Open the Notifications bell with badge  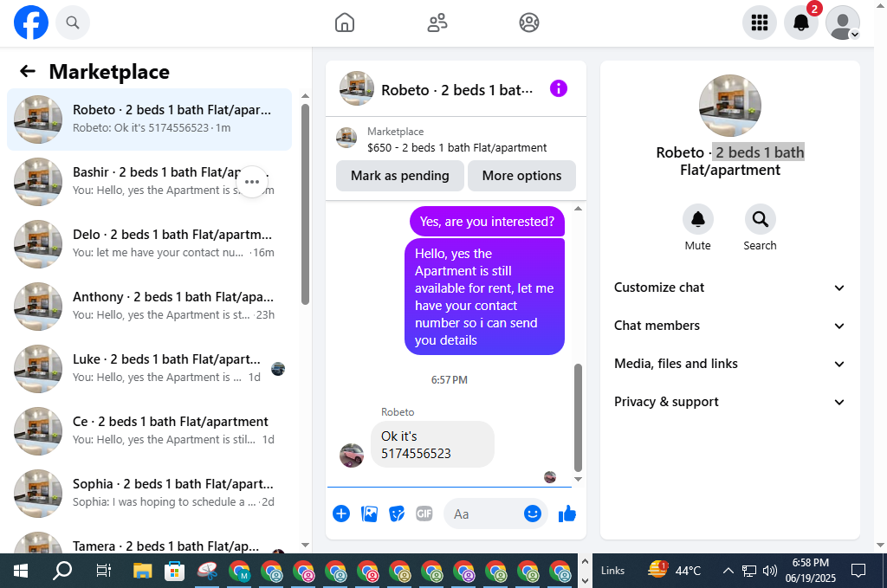click(801, 23)
